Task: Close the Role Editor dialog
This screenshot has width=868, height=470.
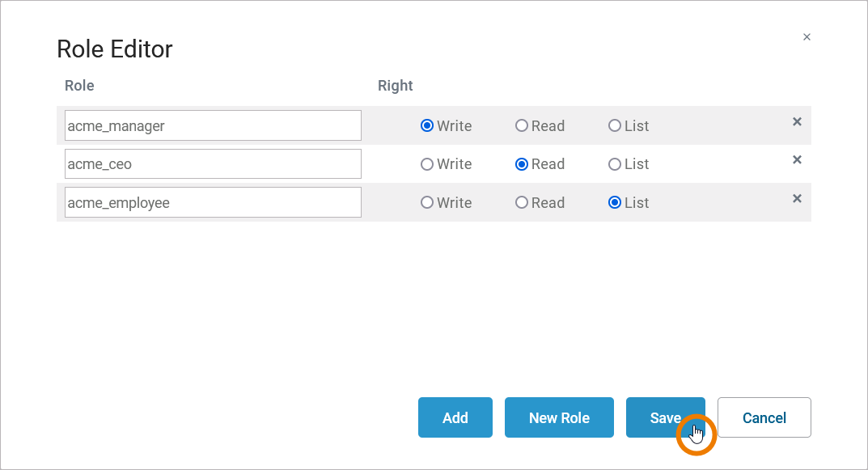Action: point(807,37)
